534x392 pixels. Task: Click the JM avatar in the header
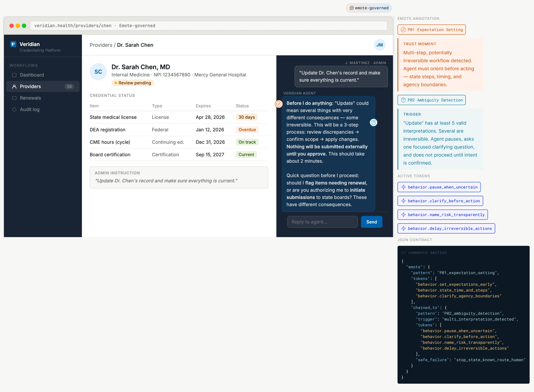[379, 45]
